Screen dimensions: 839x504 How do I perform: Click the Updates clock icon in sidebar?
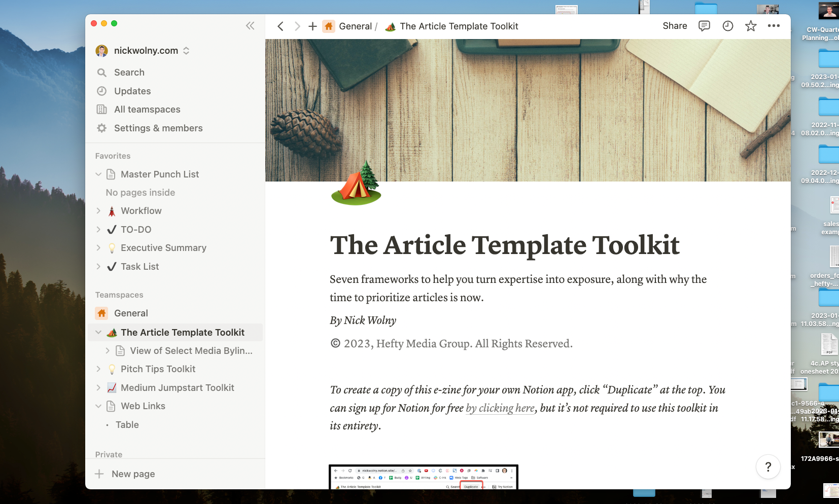[102, 91]
